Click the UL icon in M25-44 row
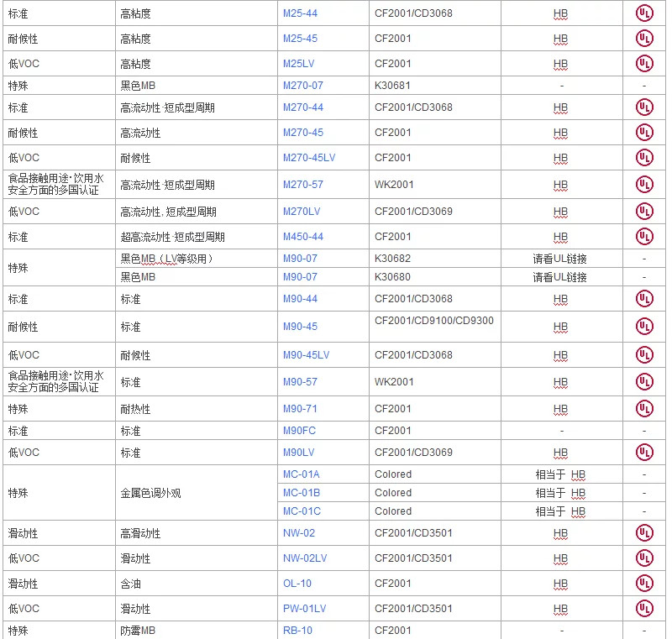The width and height of the screenshot is (672, 639). pos(644,13)
